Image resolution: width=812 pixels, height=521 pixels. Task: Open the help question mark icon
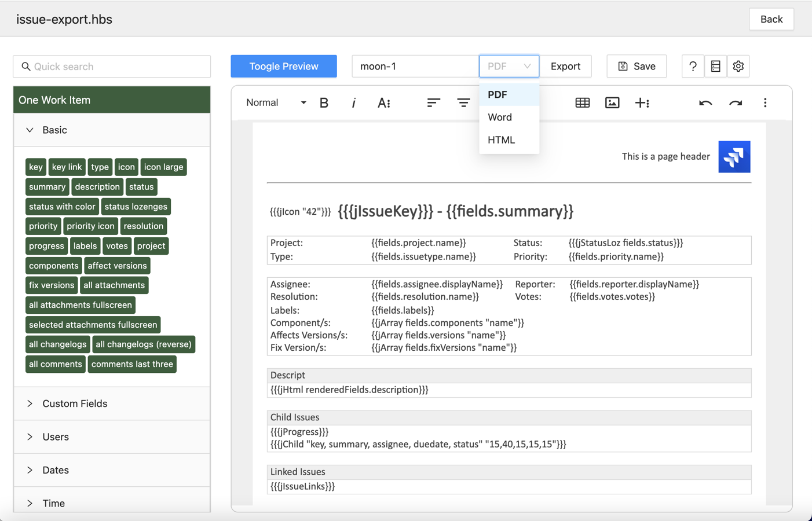693,67
